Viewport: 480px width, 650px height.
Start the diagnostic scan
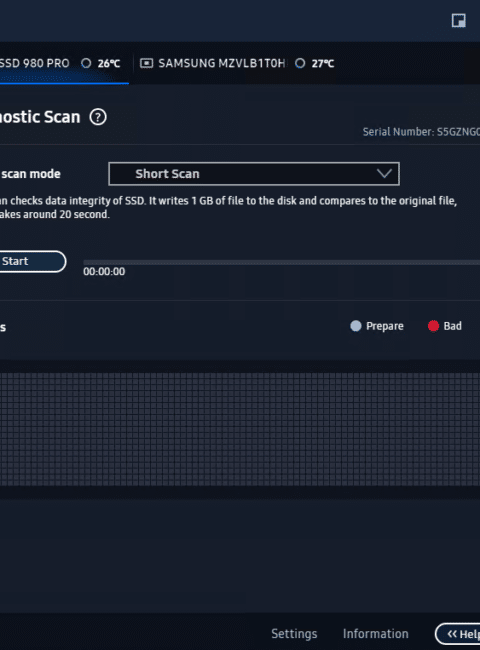pyautogui.click(x=32, y=262)
